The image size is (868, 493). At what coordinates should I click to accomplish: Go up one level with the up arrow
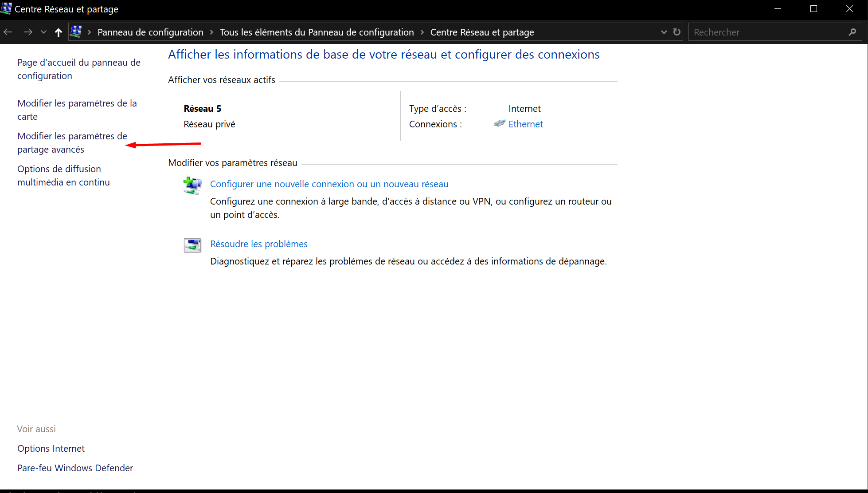pyautogui.click(x=58, y=32)
